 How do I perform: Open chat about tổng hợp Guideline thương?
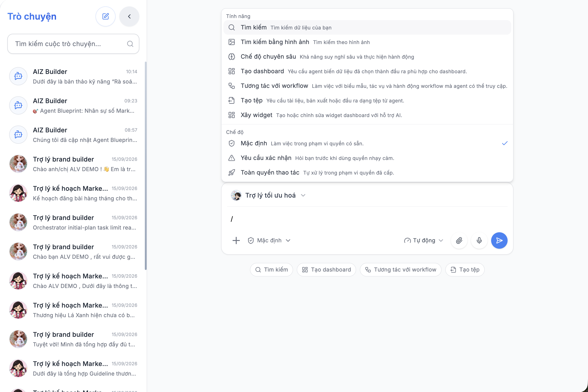click(x=73, y=368)
